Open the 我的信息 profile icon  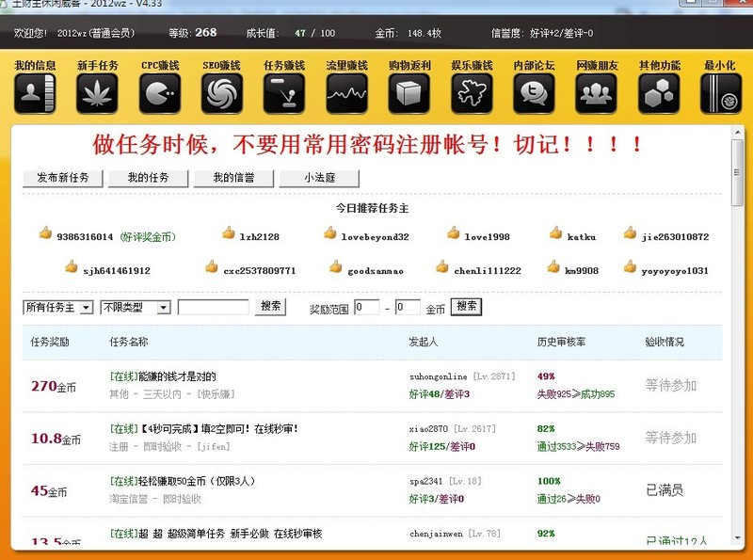[35, 93]
